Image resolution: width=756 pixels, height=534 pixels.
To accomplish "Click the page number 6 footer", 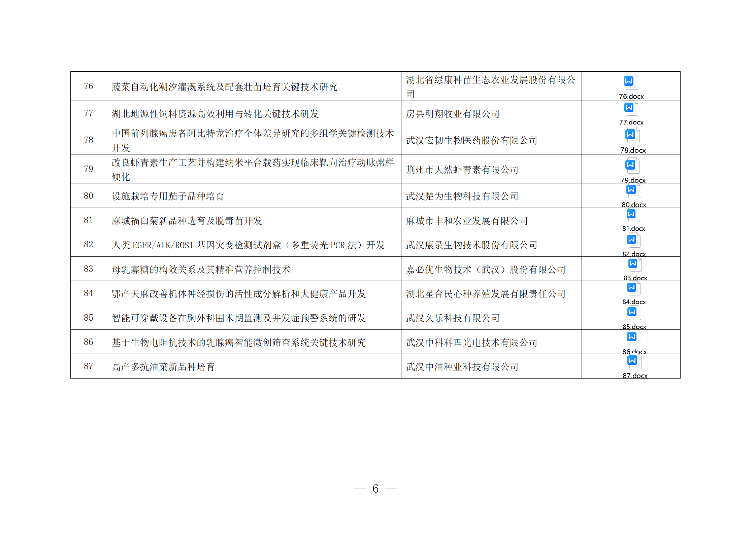I will [375, 488].
